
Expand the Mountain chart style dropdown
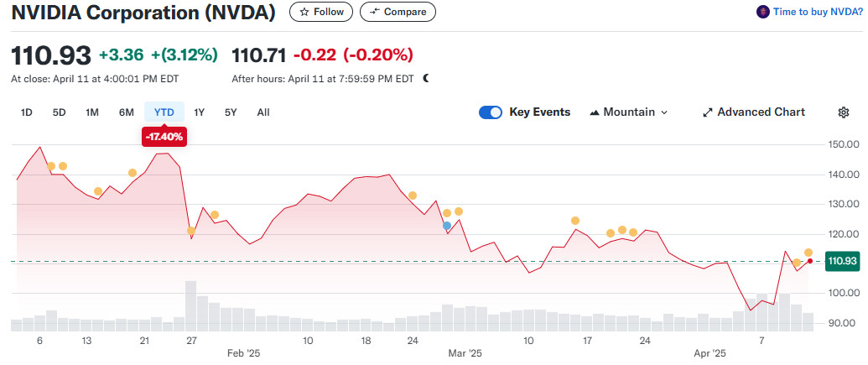pos(664,112)
